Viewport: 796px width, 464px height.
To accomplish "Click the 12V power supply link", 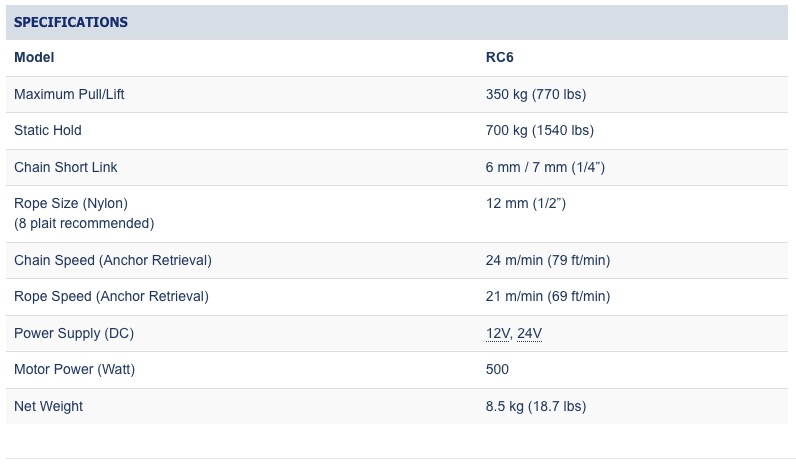I will pyautogui.click(x=498, y=334).
